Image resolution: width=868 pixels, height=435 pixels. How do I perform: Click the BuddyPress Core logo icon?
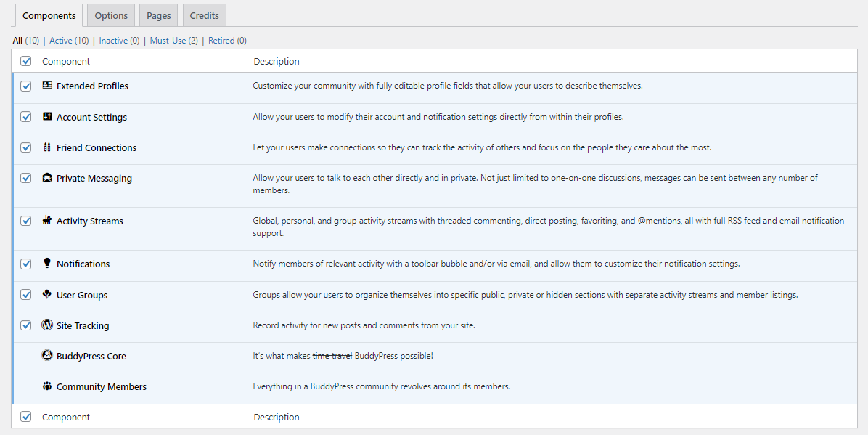click(x=47, y=355)
